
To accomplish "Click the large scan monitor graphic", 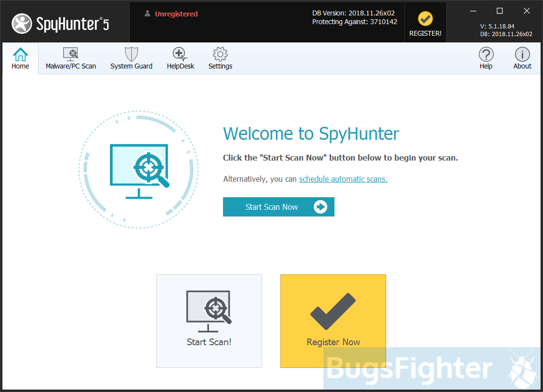I will 139,169.
